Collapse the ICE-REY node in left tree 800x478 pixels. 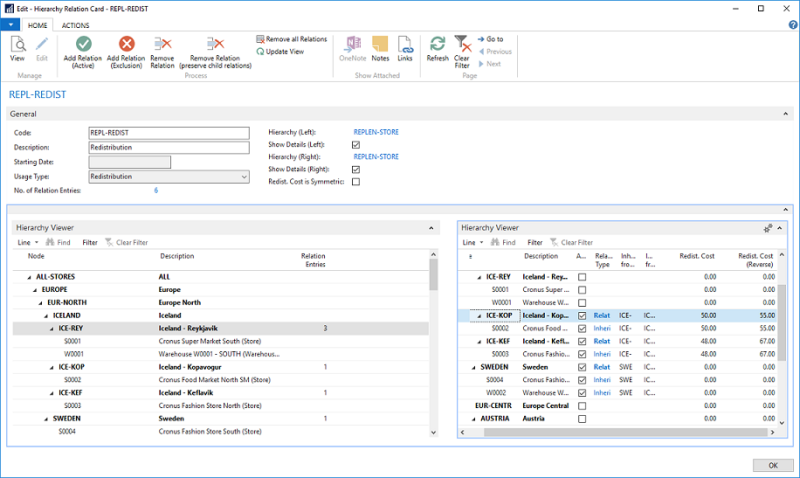pos(52,328)
